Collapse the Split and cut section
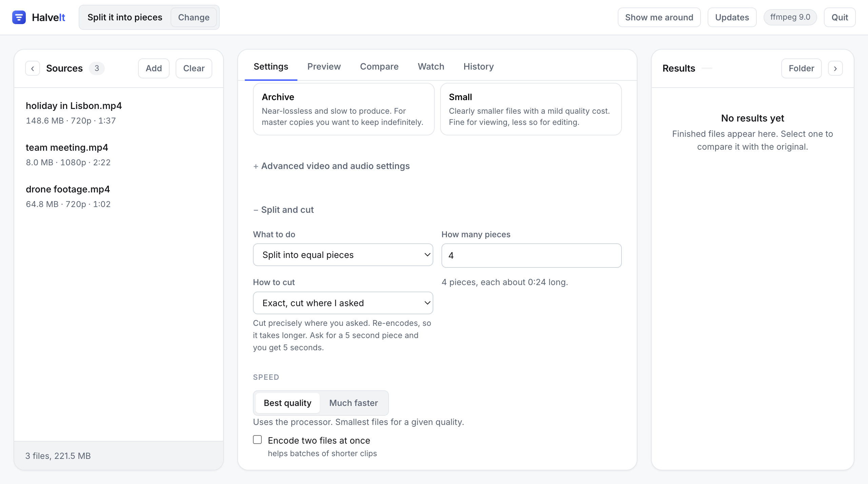 click(283, 210)
